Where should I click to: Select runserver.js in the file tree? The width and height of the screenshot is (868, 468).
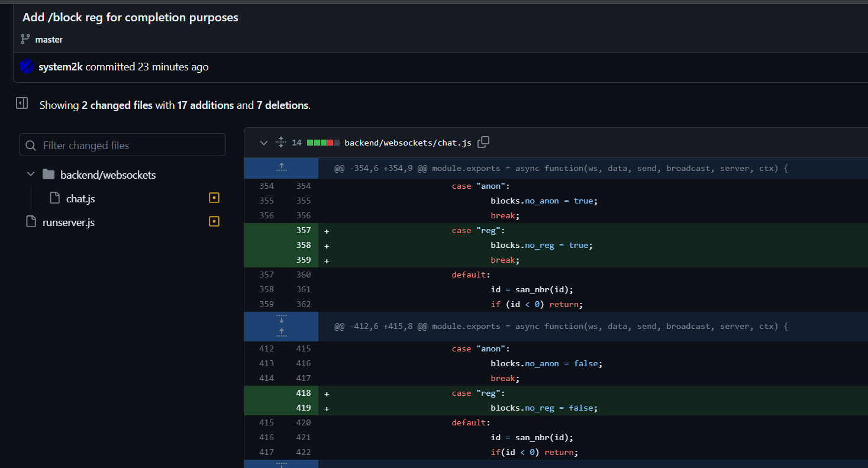tap(69, 222)
